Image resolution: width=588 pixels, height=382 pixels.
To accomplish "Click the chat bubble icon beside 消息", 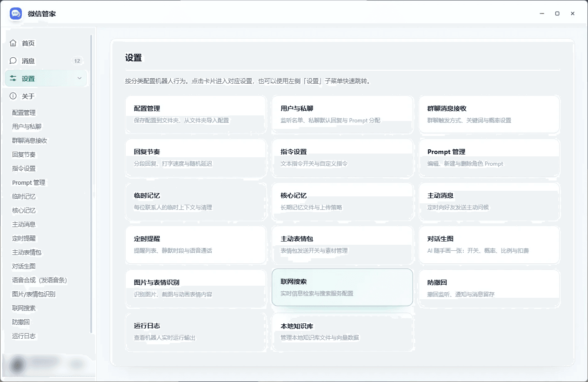I will pos(13,60).
